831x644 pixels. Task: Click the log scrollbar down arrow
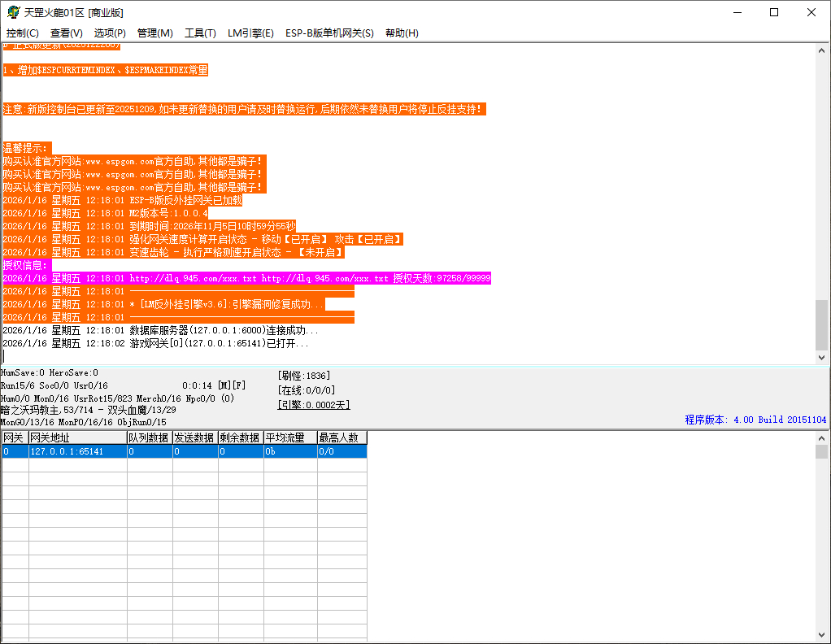tap(820, 356)
